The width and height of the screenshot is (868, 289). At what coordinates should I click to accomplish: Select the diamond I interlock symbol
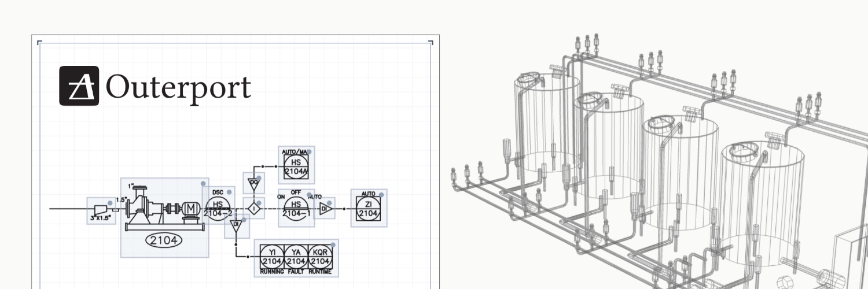(x=253, y=208)
